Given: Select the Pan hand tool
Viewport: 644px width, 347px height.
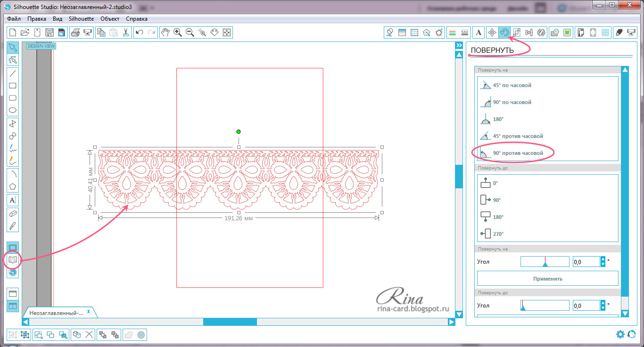Looking at the screenshot, I should click(165, 32).
